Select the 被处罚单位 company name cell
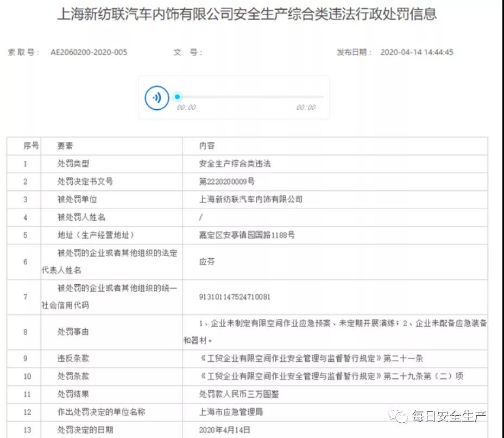This screenshot has height=438, width=504. pos(251,199)
